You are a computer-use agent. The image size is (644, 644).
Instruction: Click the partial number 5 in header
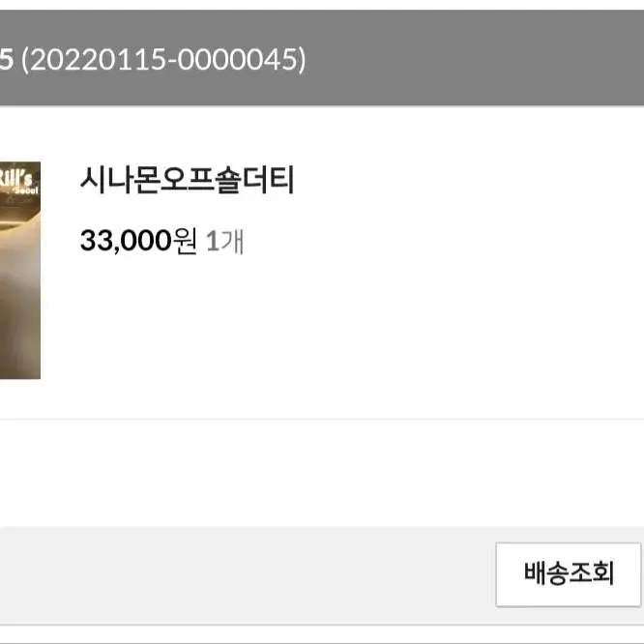(x=6, y=60)
